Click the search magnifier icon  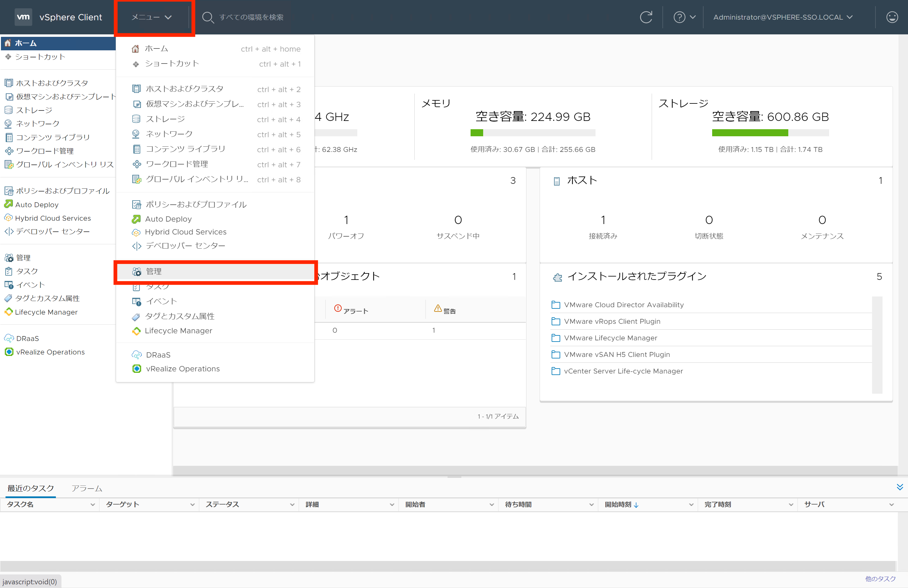pos(208,17)
